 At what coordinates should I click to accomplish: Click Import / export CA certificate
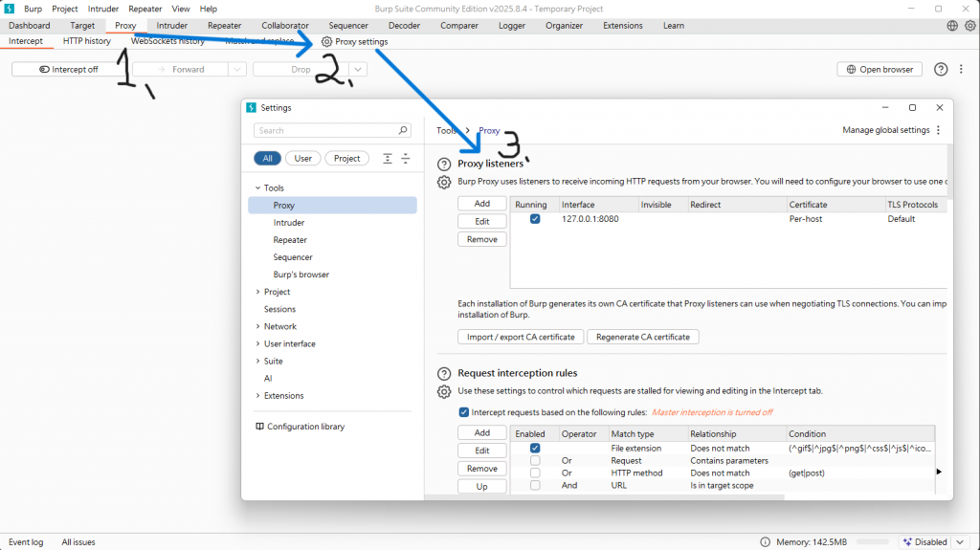(521, 337)
